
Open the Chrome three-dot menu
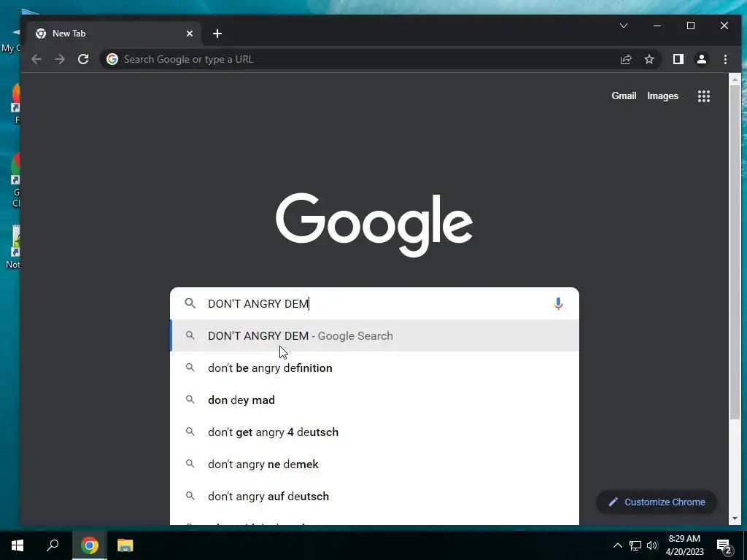725,59
